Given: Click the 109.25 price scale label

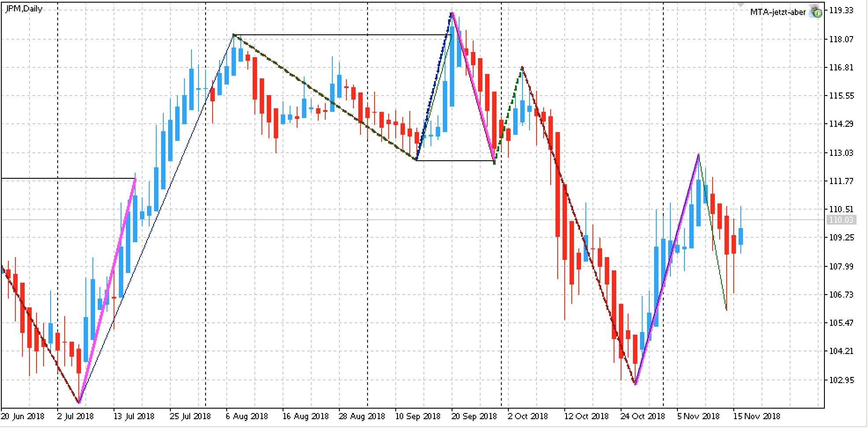Looking at the screenshot, I should [841, 237].
